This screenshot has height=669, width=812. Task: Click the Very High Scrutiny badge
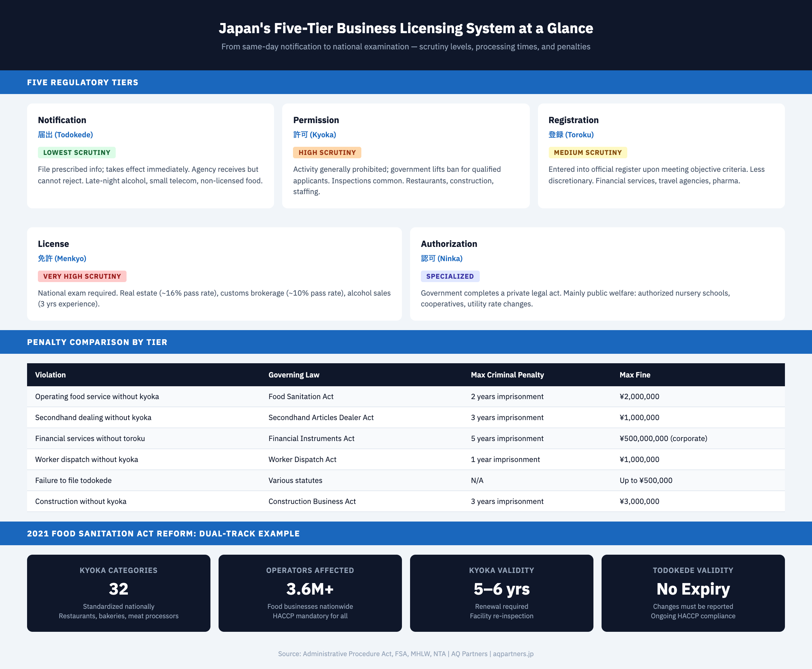(82, 276)
